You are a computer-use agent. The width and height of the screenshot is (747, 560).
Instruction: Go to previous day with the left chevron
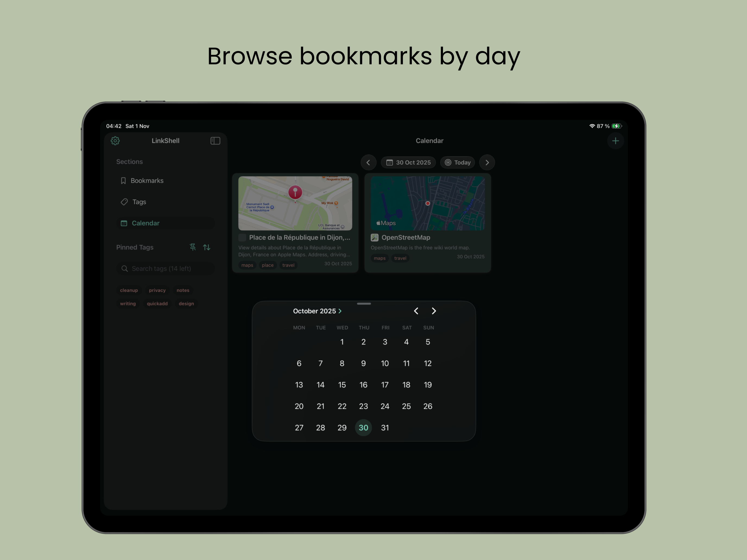point(368,162)
